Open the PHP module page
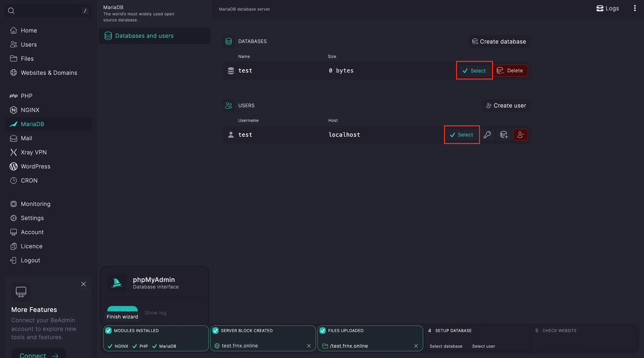Image resolution: width=644 pixels, height=358 pixels. 49,96
